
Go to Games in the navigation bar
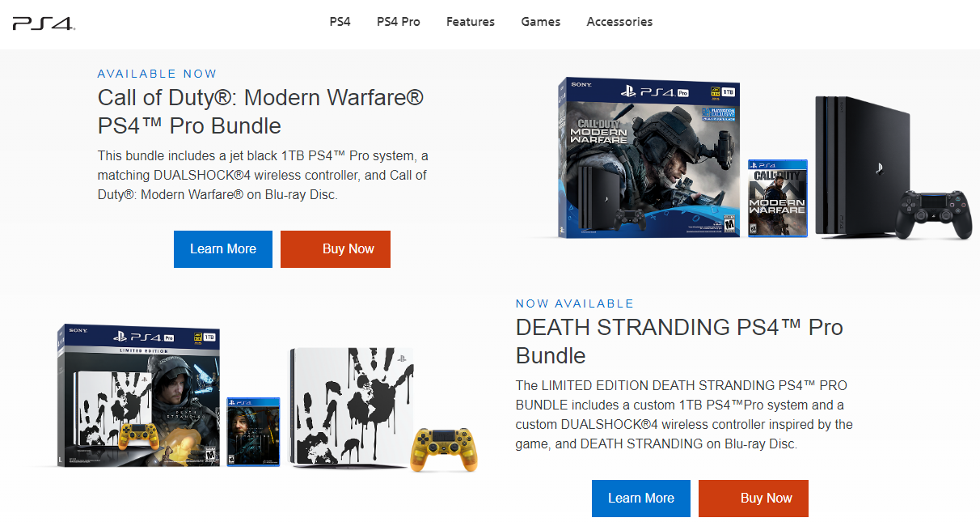[541, 22]
